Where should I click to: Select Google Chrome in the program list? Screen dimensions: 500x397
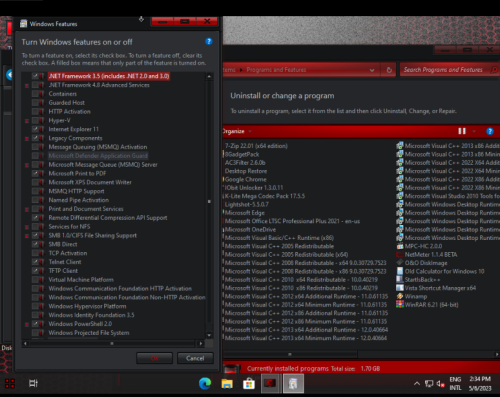(246, 179)
